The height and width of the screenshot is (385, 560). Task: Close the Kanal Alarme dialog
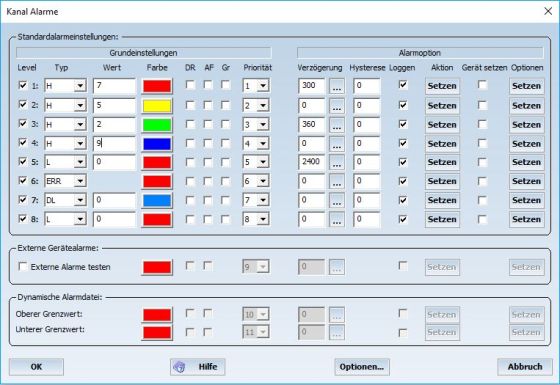click(548, 11)
